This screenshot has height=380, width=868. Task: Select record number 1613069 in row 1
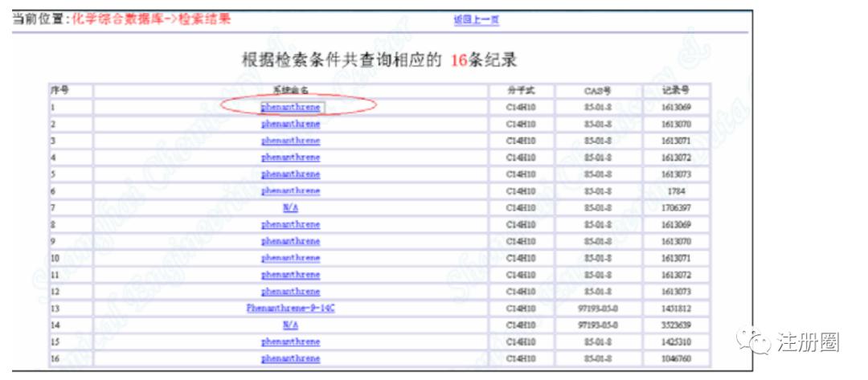click(x=676, y=108)
